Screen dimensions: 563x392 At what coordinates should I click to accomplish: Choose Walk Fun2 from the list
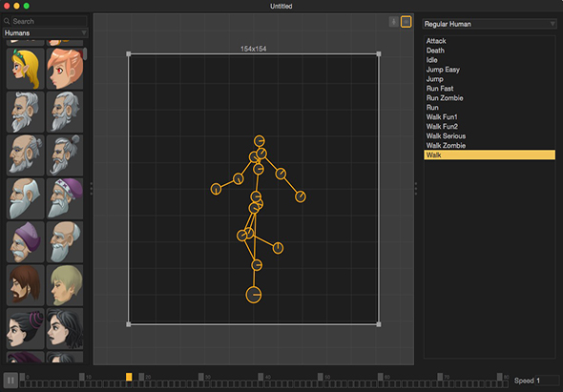click(x=490, y=127)
